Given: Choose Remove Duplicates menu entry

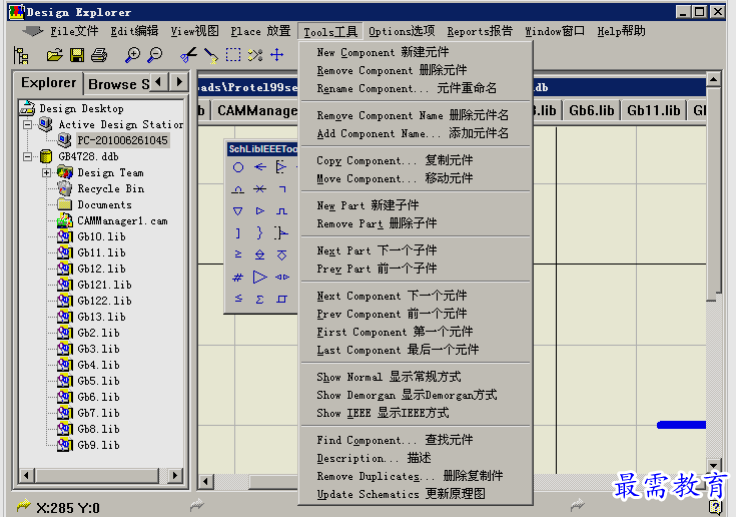Looking at the screenshot, I should coord(415,476).
